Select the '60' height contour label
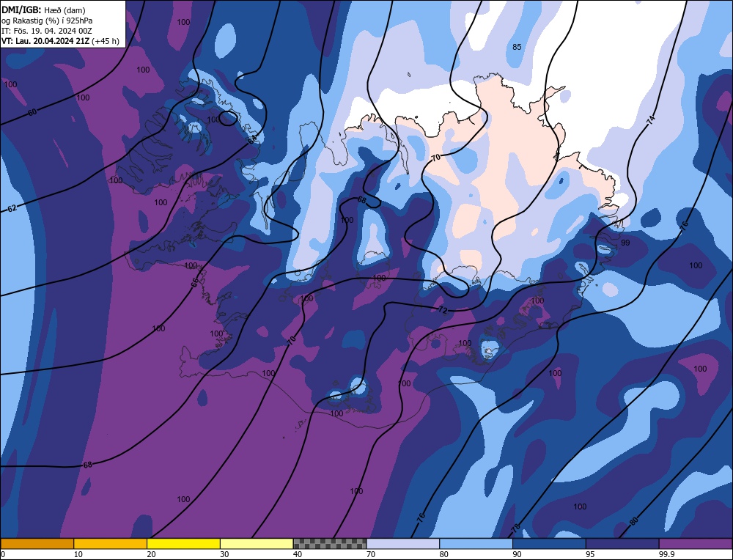The width and height of the screenshot is (733, 560). tap(32, 112)
